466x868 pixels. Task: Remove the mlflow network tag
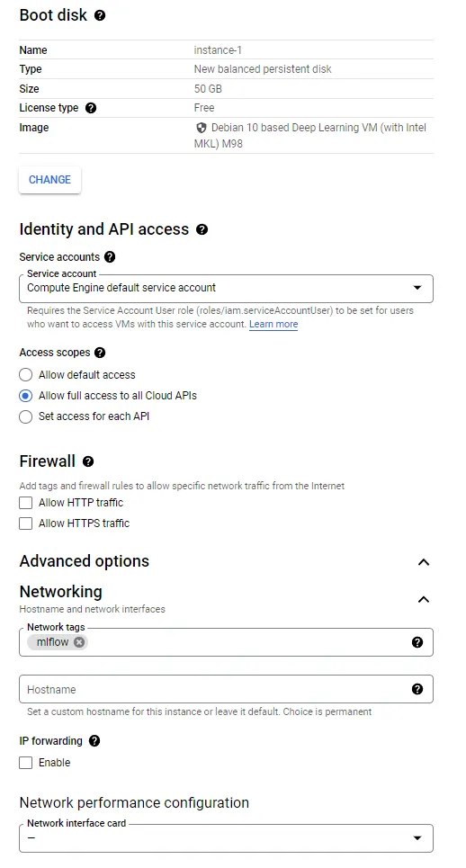(x=79, y=642)
